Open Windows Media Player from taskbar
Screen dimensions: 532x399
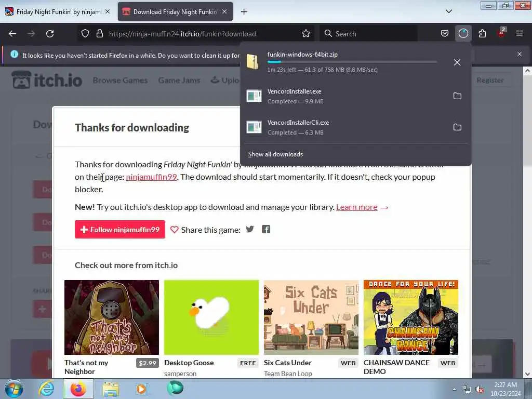coord(141,389)
